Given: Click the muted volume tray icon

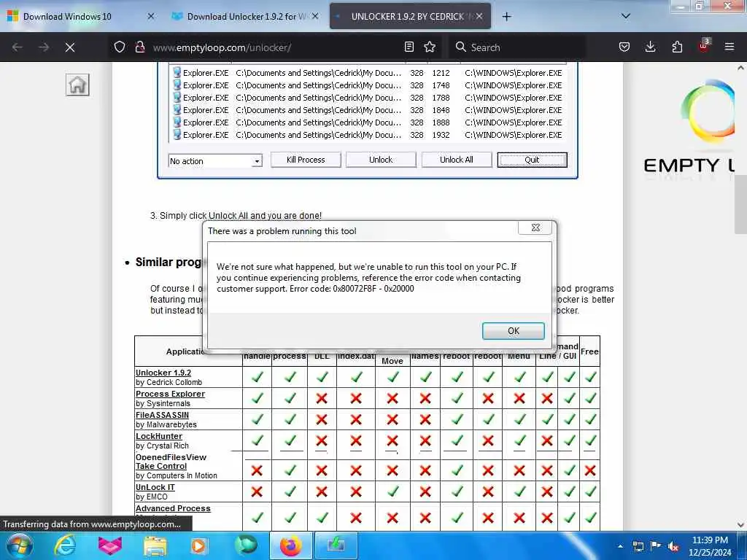Looking at the screenshot, I should point(673,547).
